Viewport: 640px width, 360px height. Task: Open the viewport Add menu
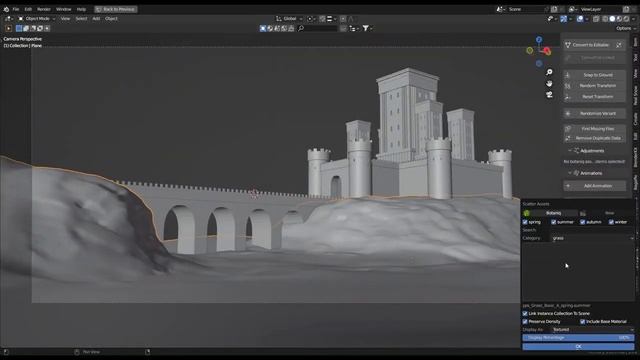click(96, 19)
